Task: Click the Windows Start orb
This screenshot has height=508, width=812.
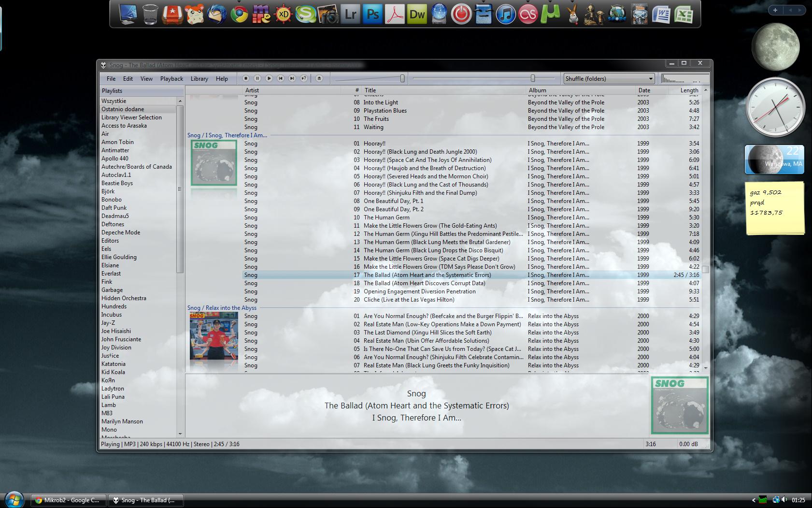Action: pos(14,500)
